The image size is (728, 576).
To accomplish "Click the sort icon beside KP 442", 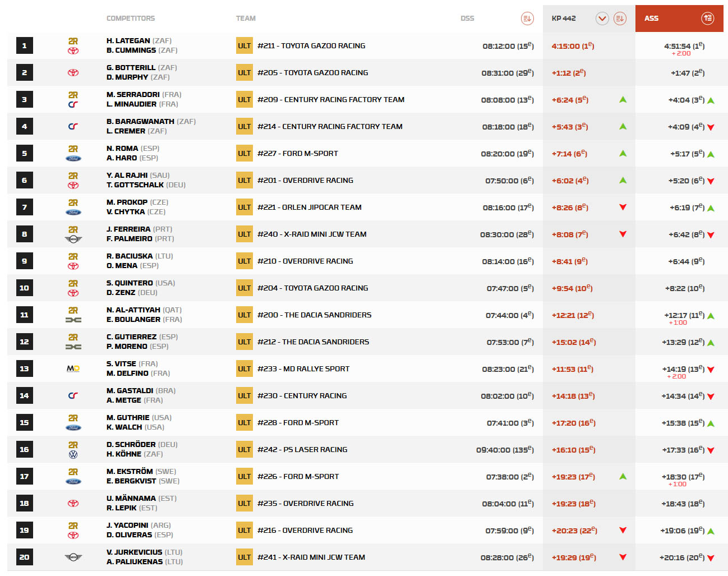I will [619, 19].
